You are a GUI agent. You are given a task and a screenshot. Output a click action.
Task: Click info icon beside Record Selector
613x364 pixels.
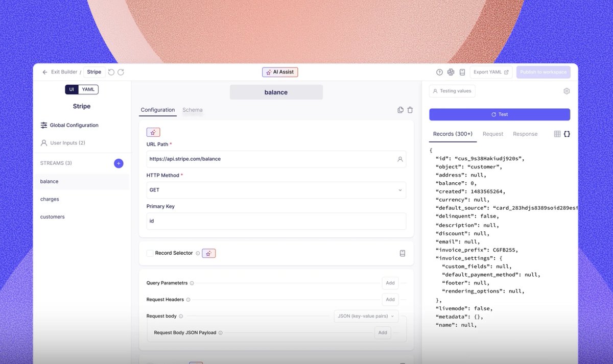point(198,253)
